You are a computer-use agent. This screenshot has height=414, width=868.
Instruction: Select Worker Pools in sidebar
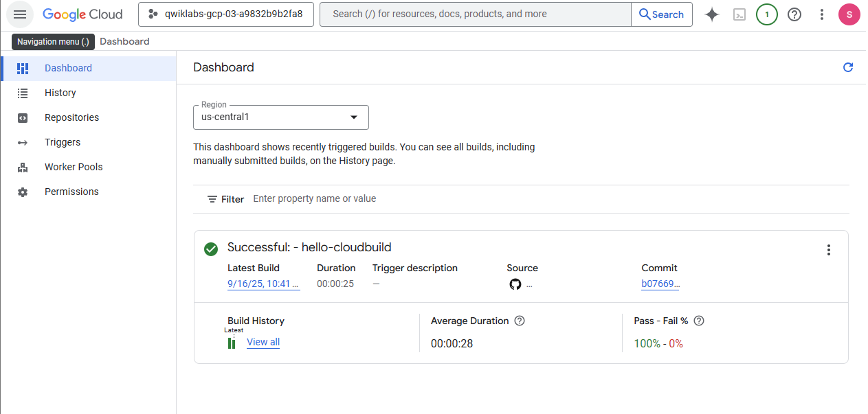click(74, 167)
